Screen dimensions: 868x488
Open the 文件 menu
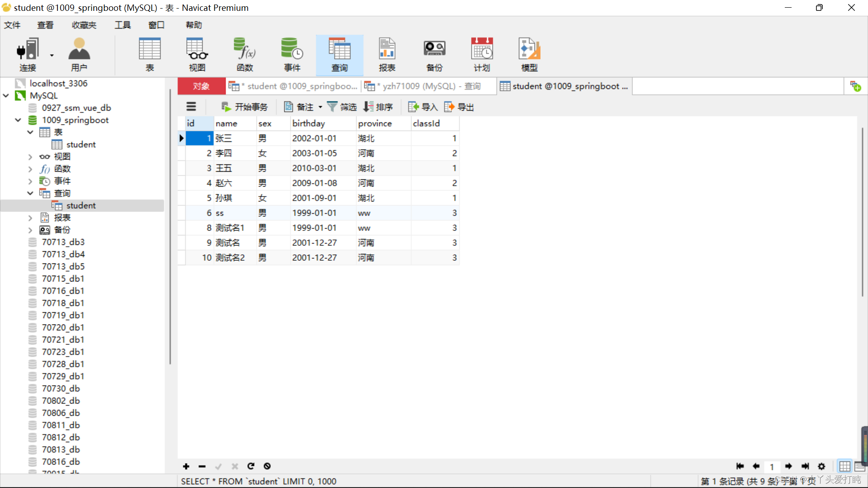click(12, 25)
